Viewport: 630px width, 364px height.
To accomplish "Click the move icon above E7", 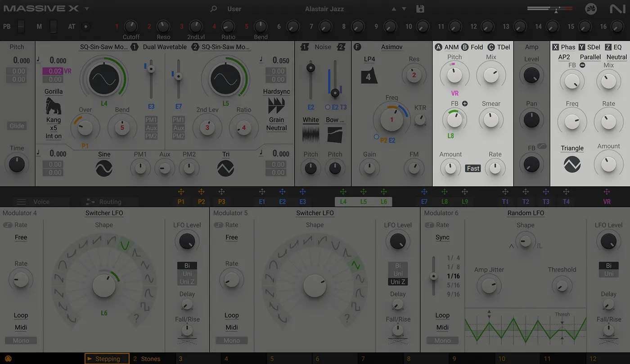I will [x=424, y=192].
